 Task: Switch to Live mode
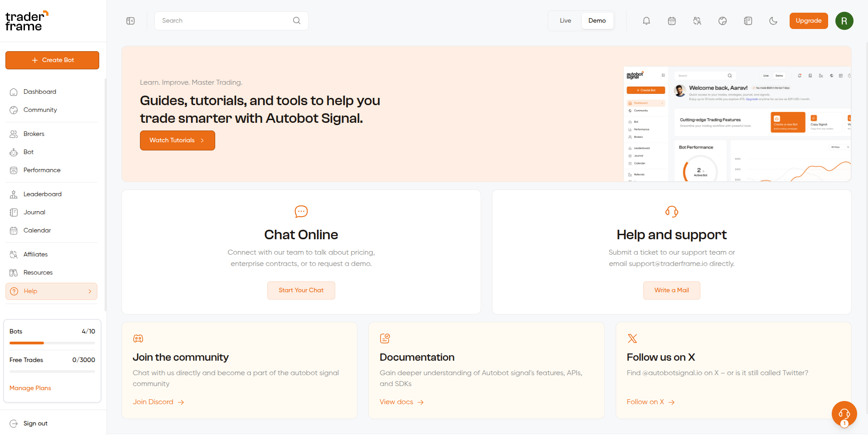[565, 21]
